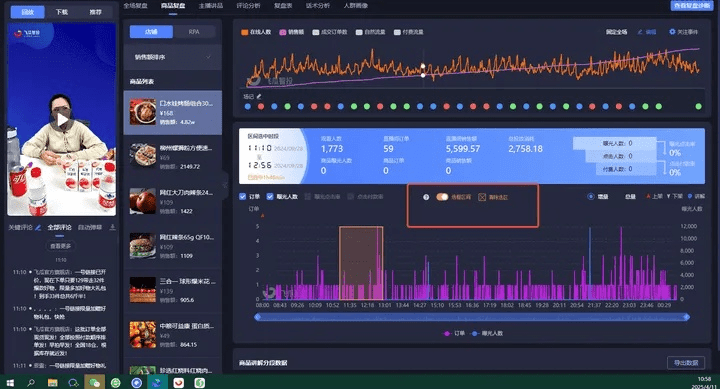
Task: Click the pencil icon next to 关键评论
Action: click(38, 227)
